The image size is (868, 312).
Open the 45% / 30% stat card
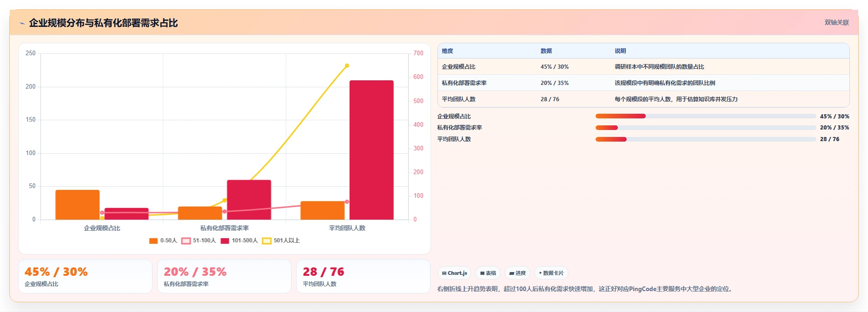tap(85, 276)
